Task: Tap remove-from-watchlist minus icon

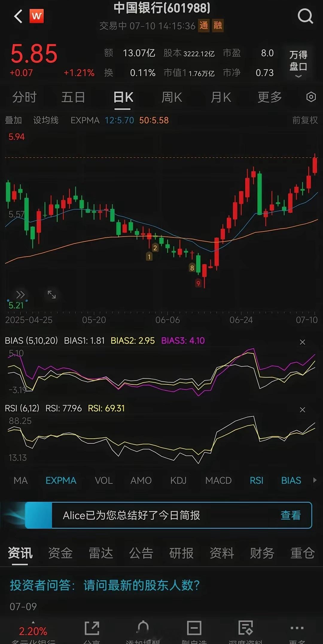Action: click(x=194, y=628)
